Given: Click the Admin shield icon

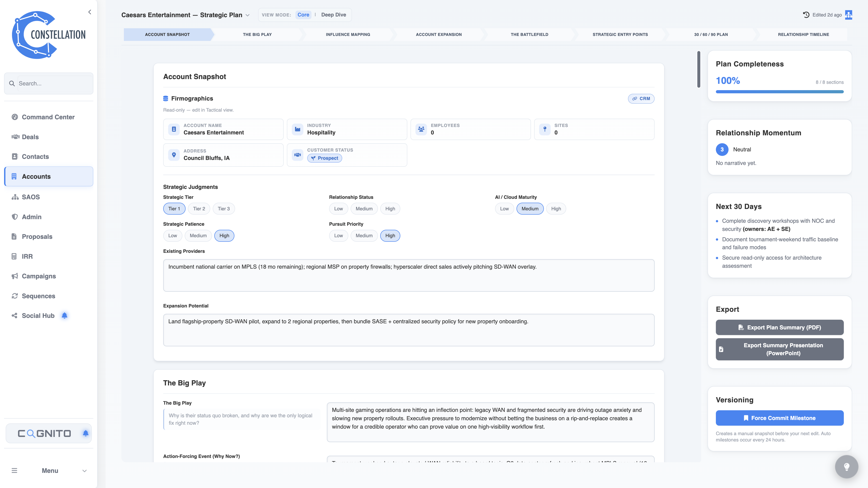Looking at the screenshot, I should pos(14,217).
